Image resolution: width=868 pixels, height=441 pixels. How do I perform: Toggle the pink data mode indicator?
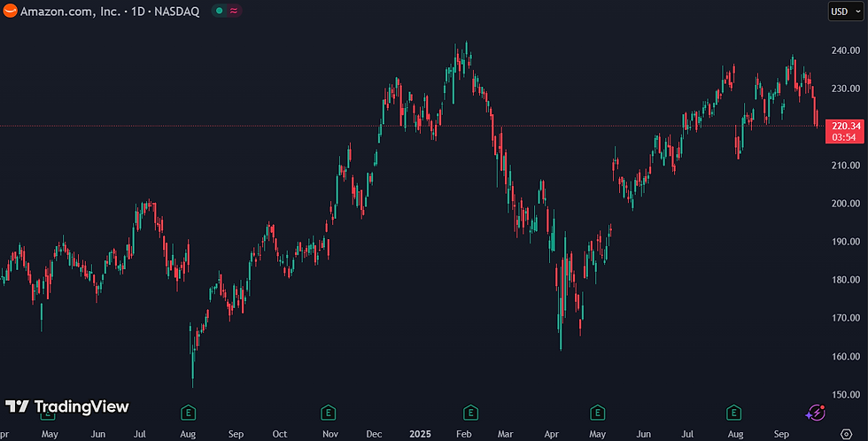pos(234,11)
